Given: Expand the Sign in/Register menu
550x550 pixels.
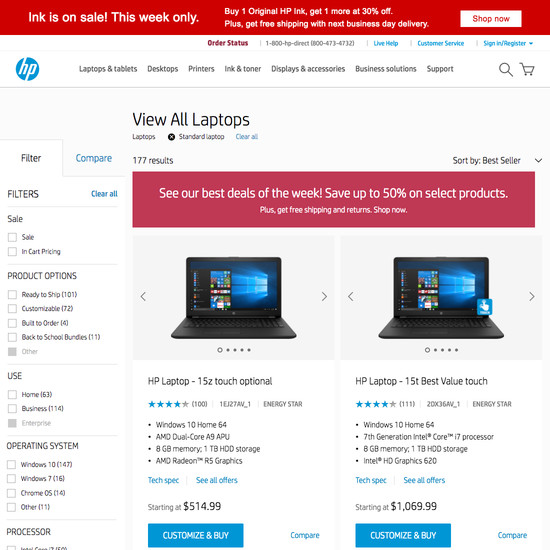Looking at the screenshot, I should click(508, 43).
